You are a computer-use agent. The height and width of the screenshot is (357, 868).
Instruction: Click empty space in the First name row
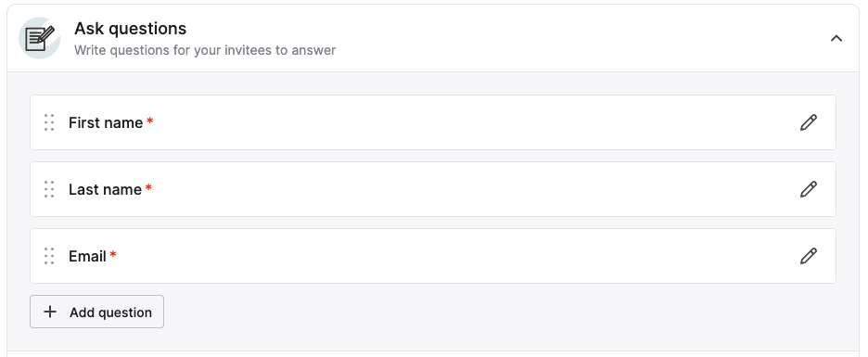tap(433, 122)
